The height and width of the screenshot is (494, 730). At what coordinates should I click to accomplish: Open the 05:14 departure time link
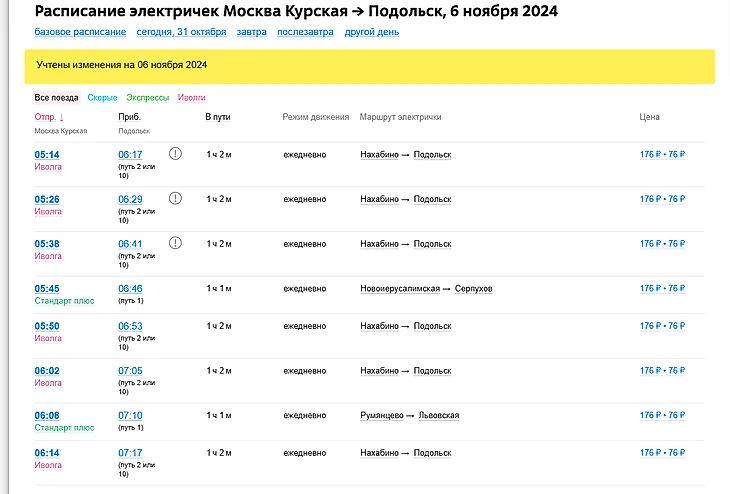point(47,155)
